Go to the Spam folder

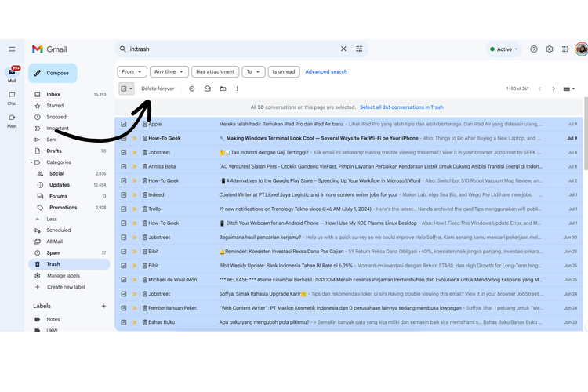[53, 252]
